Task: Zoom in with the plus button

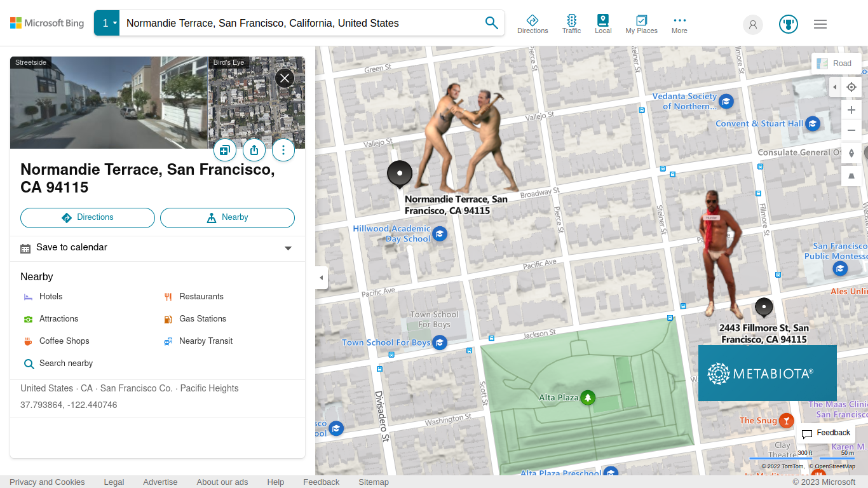Action: [851, 110]
